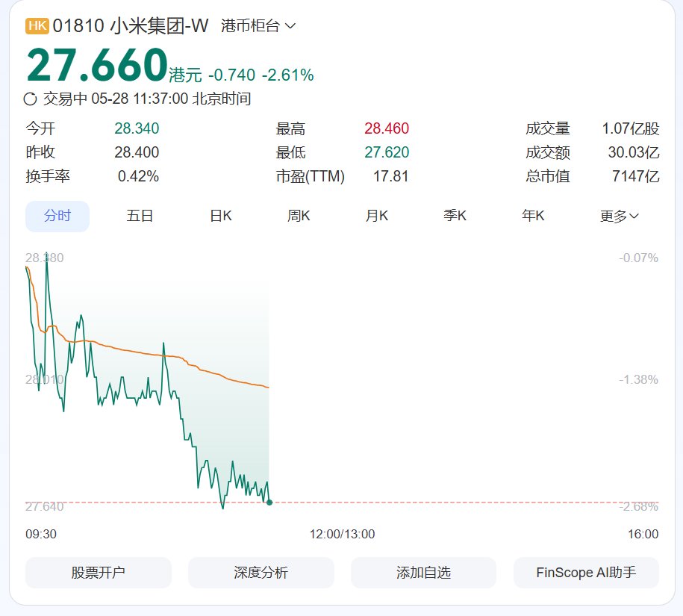Click the change percentage -2.61%
Image resolution: width=683 pixels, height=616 pixels.
(x=288, y=75)
